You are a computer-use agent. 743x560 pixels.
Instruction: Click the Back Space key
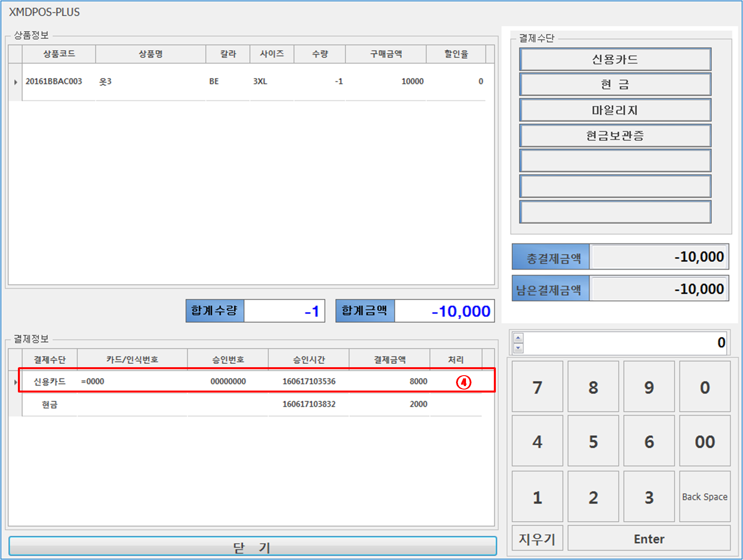[x=705, y=496]
